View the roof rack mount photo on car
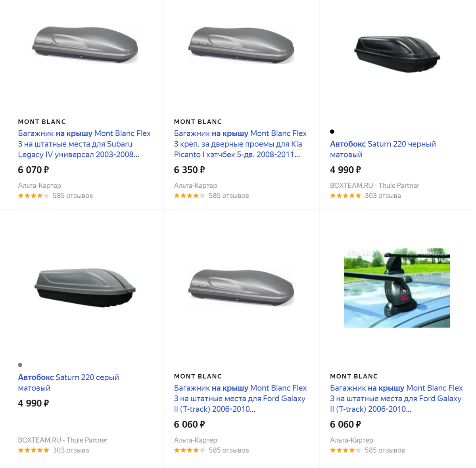This screenshot has width=476, height=468. 397,288
